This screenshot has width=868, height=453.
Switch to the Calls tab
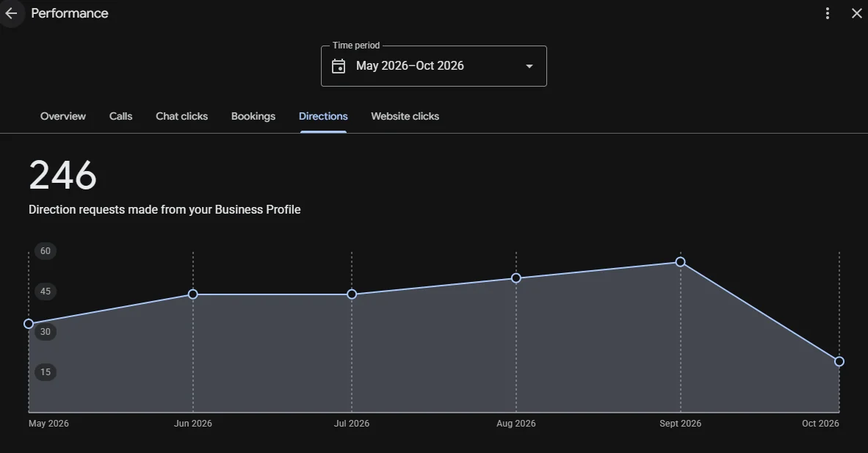pos(120,116)
